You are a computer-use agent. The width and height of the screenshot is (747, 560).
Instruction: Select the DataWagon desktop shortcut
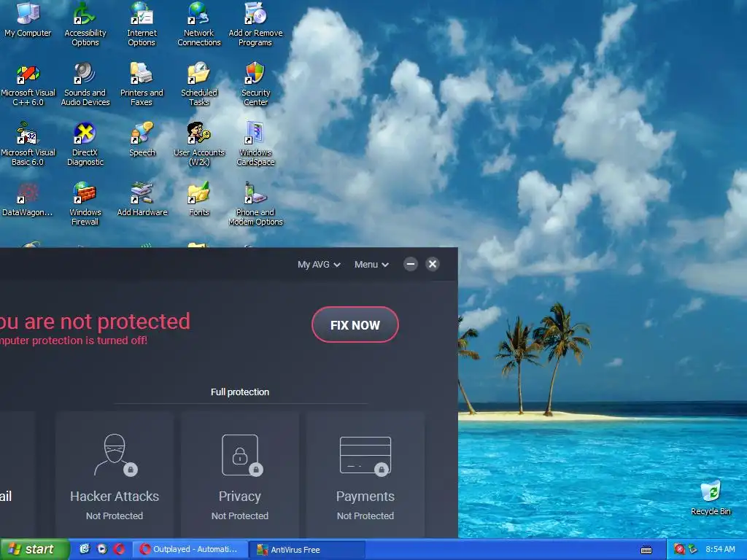(x=28, y=200)
